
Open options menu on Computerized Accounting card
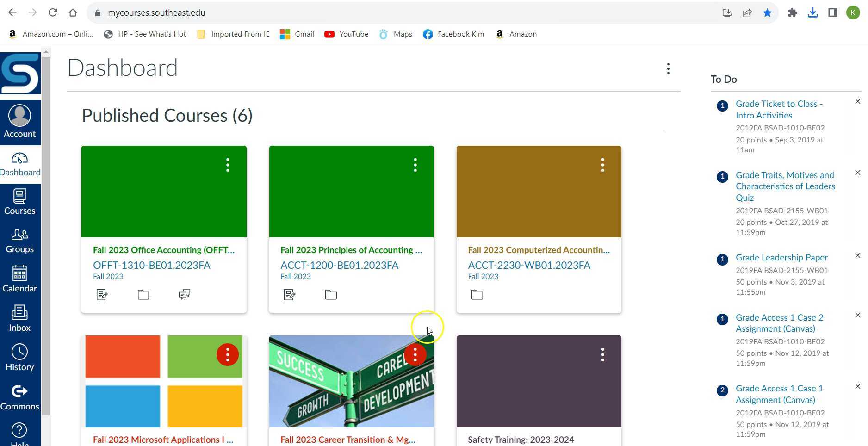602,165
